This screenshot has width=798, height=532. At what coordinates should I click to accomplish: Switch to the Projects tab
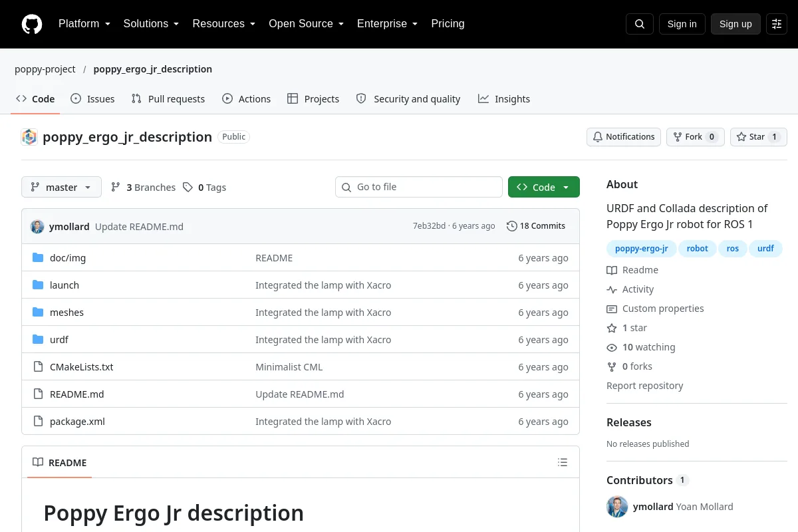[313, 99]
